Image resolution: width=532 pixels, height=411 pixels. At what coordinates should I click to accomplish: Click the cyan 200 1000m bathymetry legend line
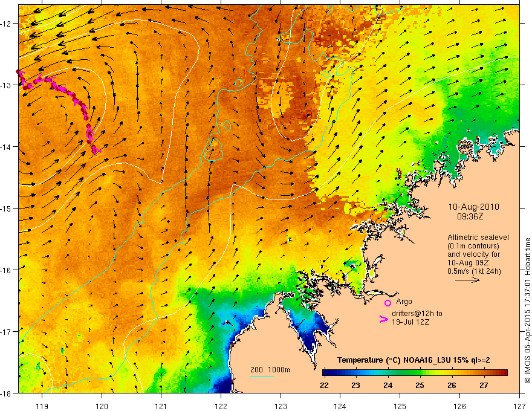tap(262, 376)
